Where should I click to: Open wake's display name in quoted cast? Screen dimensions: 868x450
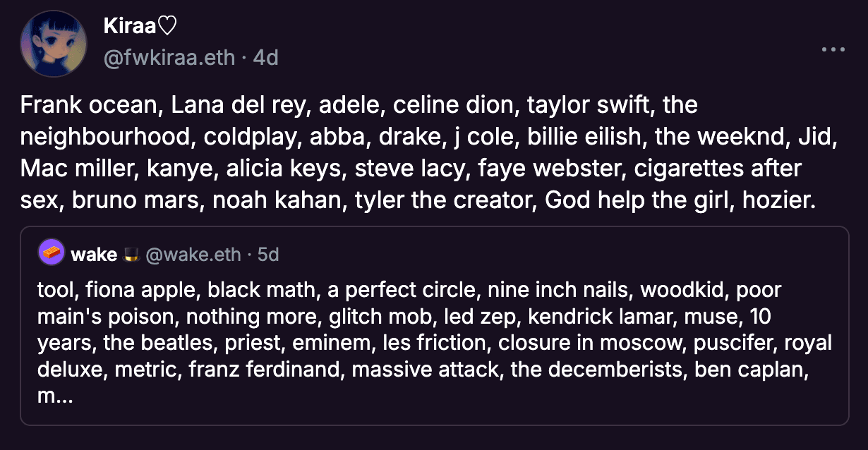(x=94, y=255)
